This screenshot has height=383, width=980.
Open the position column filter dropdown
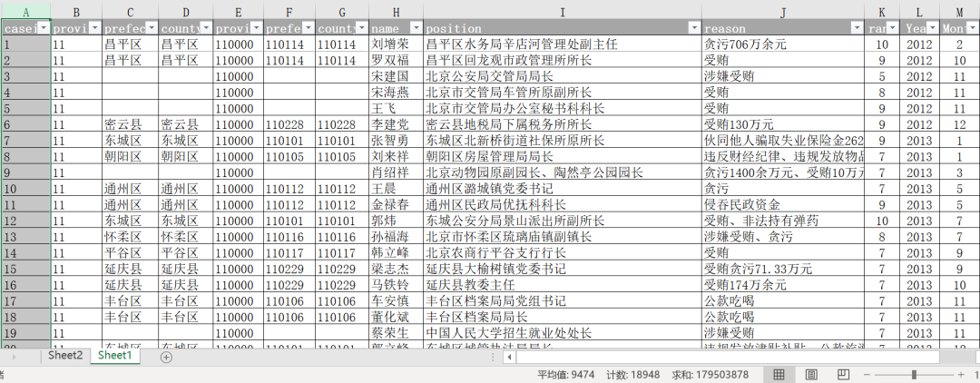694,28
